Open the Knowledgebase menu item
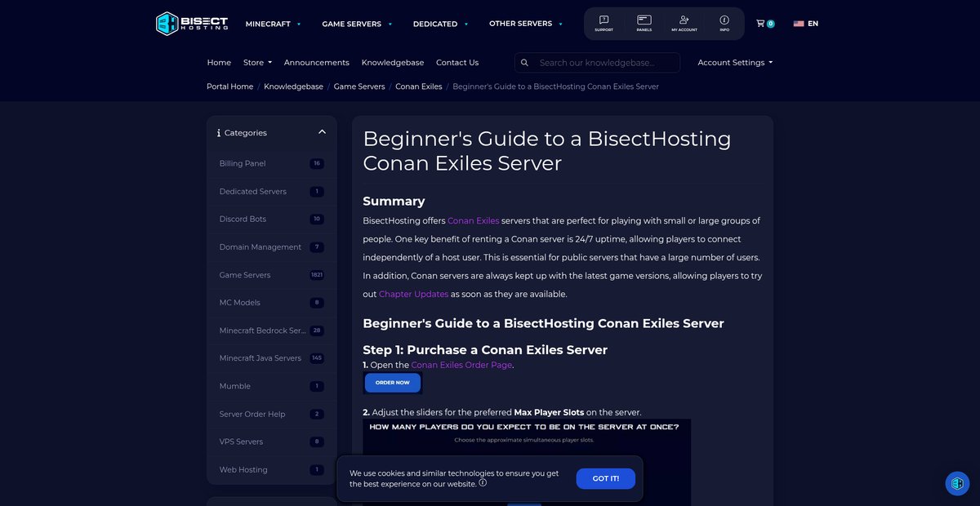 393,62
